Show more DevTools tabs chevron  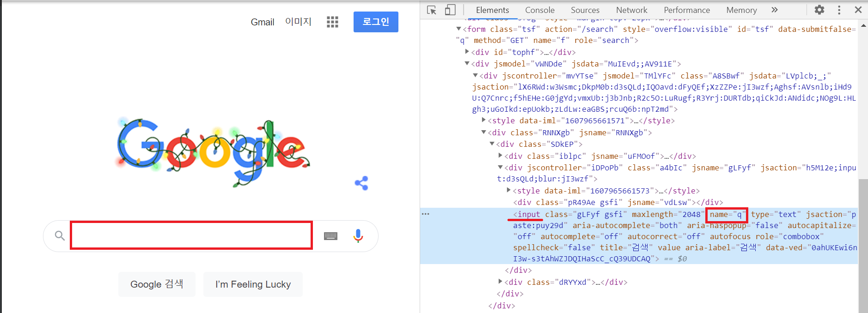tap(775, 10)
